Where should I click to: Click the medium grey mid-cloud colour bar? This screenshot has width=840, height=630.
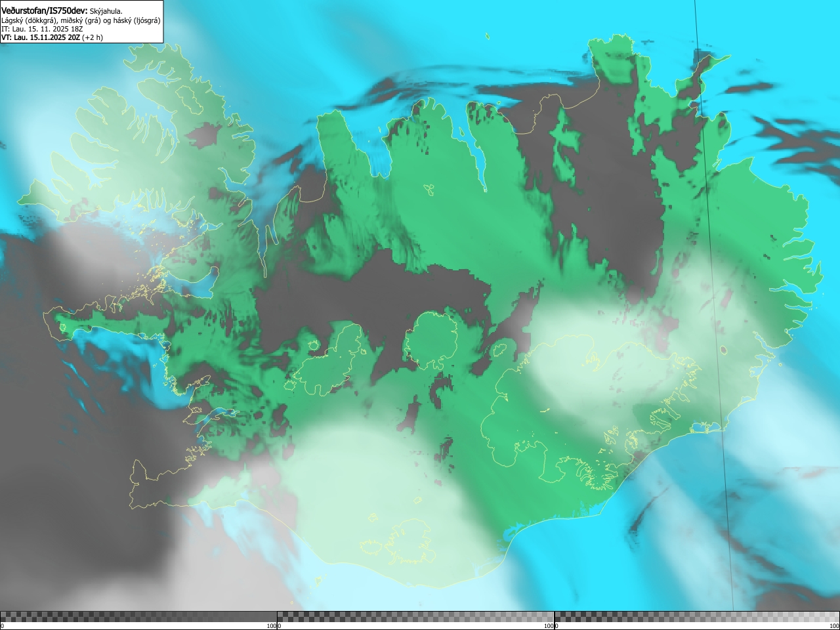tap(415, 616)
